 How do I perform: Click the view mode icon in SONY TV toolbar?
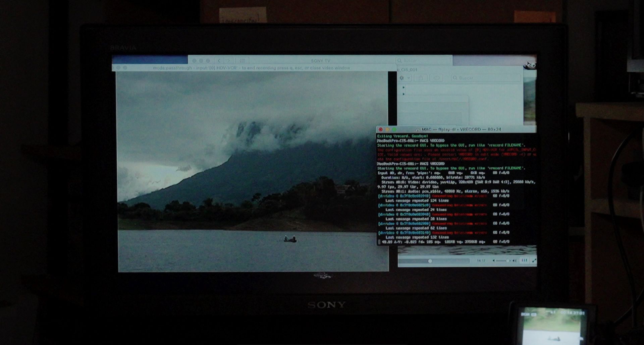pos(242,61)
